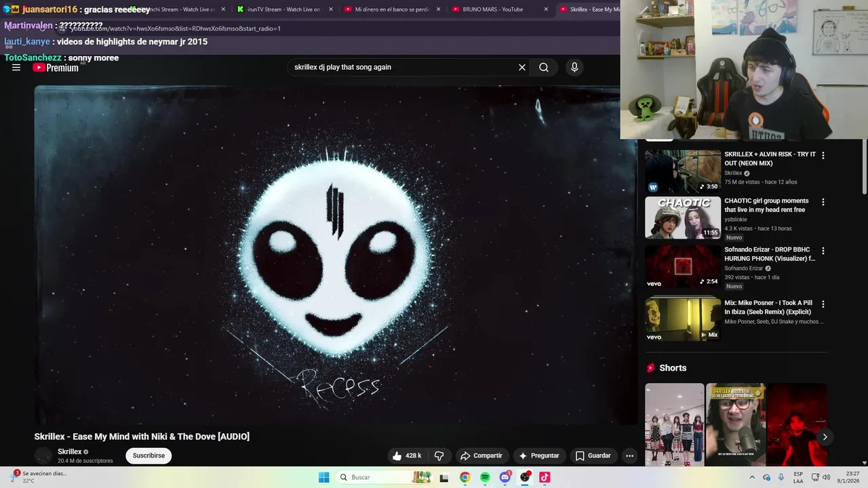Open options for CHAOTIC girl group video
Screen dimensions: 868x488
click(x=823, y=202)
